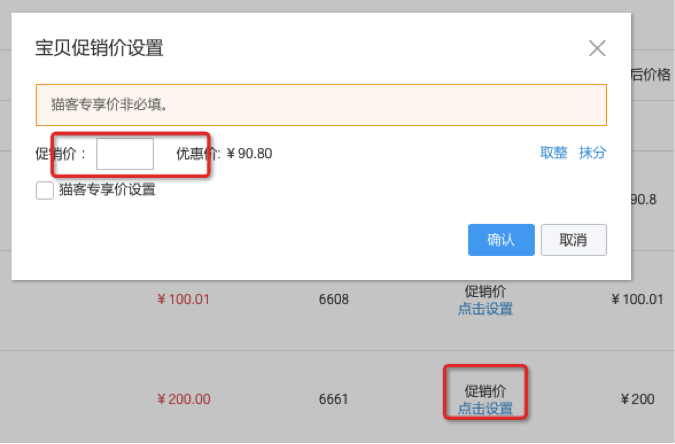Click the 猫客专享价设置 checkbox label
Image resolution: width=675 pixels, height=444 pixels.
[107, 189]
